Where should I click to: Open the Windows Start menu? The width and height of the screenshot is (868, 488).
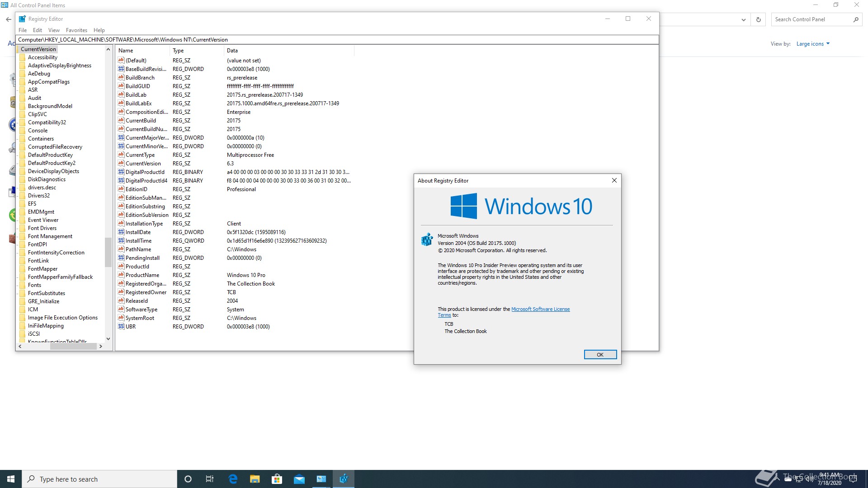pyautogui.click(x=11, y=479)
